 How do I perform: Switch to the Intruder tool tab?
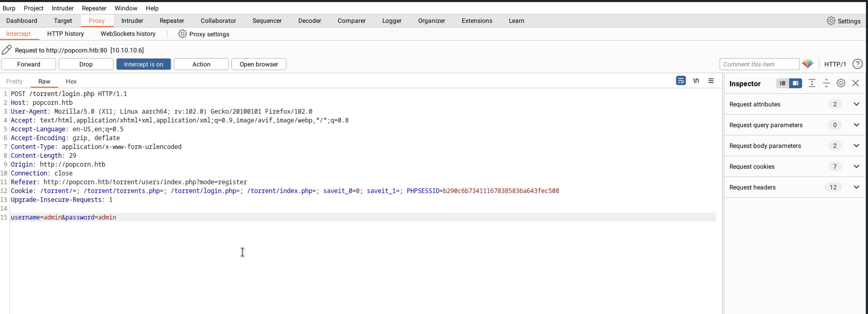[x=132, y=21]
